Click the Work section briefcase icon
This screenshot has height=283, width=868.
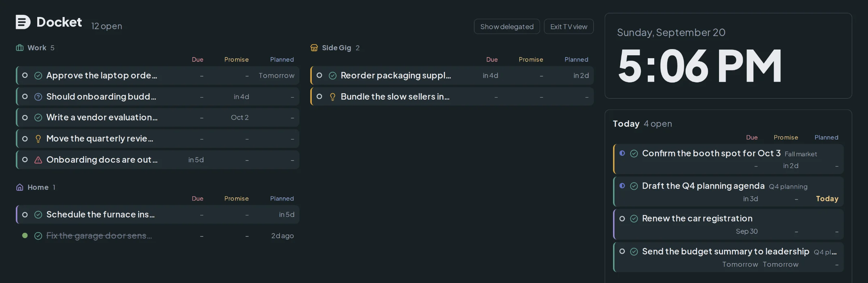20,48
